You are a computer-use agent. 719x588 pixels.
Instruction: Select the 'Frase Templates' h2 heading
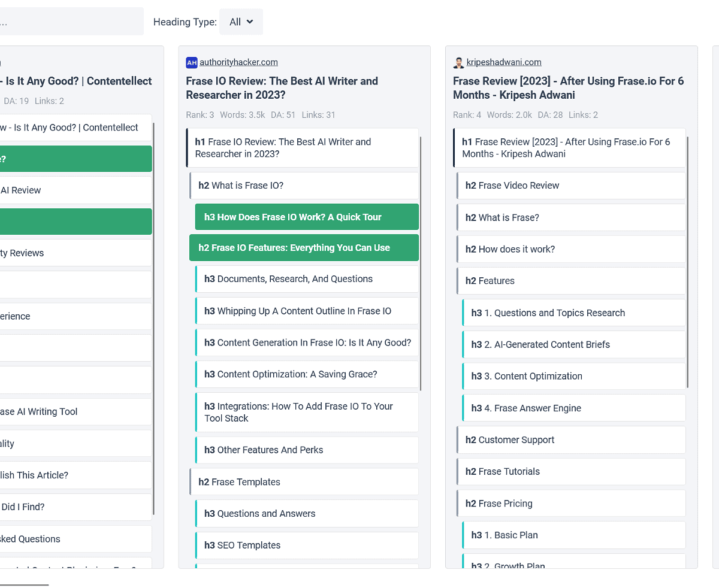(x=304, y=482)
